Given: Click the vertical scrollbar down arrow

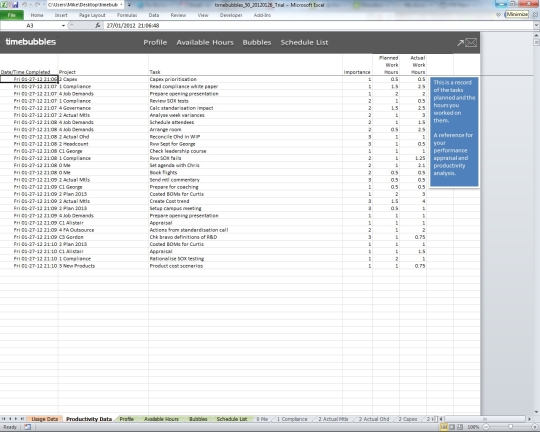Looking at the screenshot, I should (x=536, y=412).
